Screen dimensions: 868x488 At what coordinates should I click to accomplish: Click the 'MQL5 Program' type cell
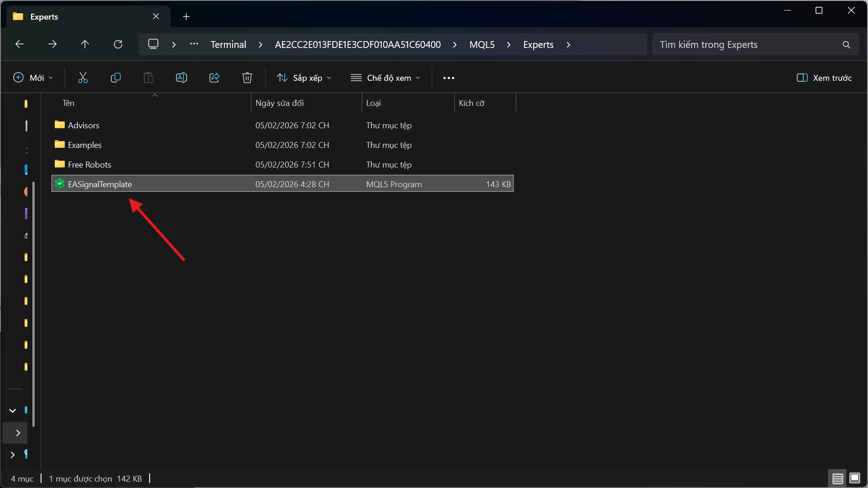tap(394, 184)
